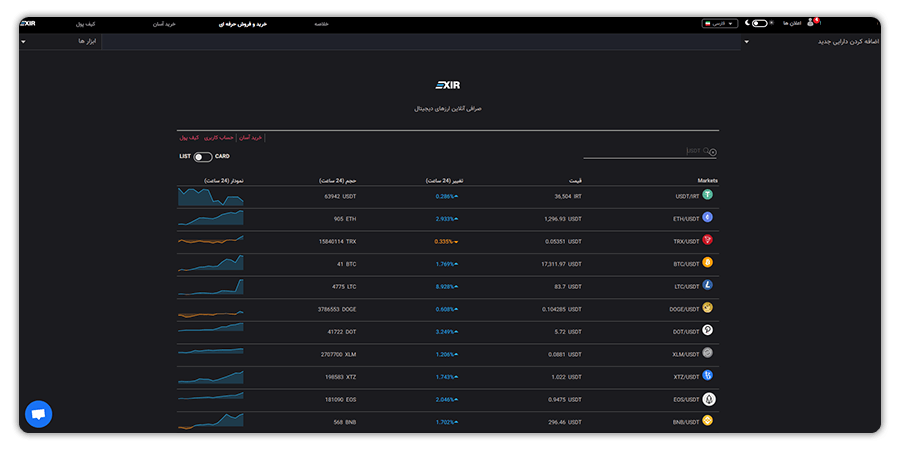Click the Dogecoin coin icon
The image size is (900, 450).
coord(707,308)
